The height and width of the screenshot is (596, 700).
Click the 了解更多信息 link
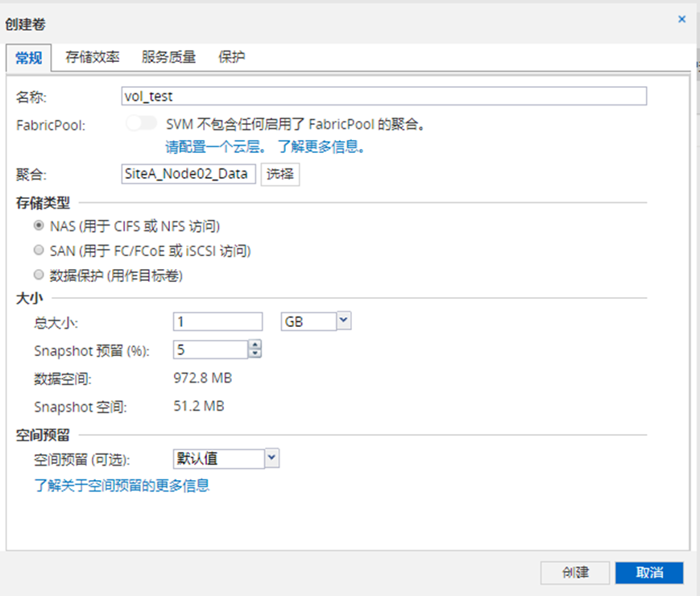coord(322,147)
